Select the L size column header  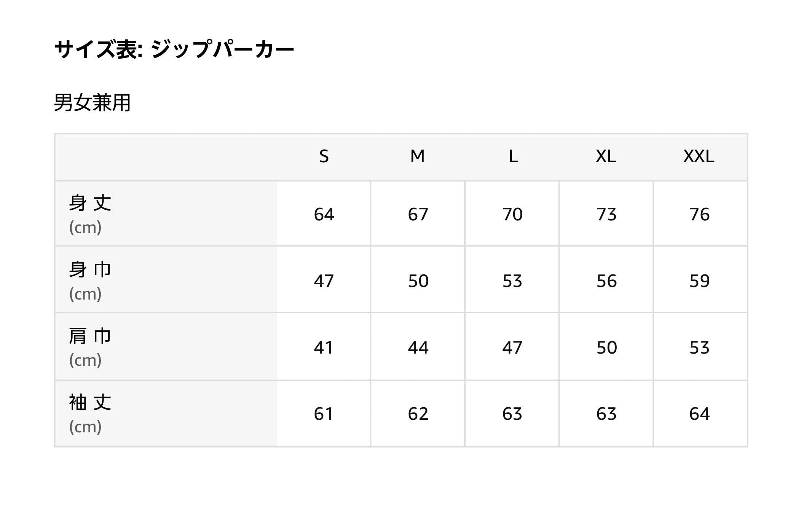click(513, 156)
